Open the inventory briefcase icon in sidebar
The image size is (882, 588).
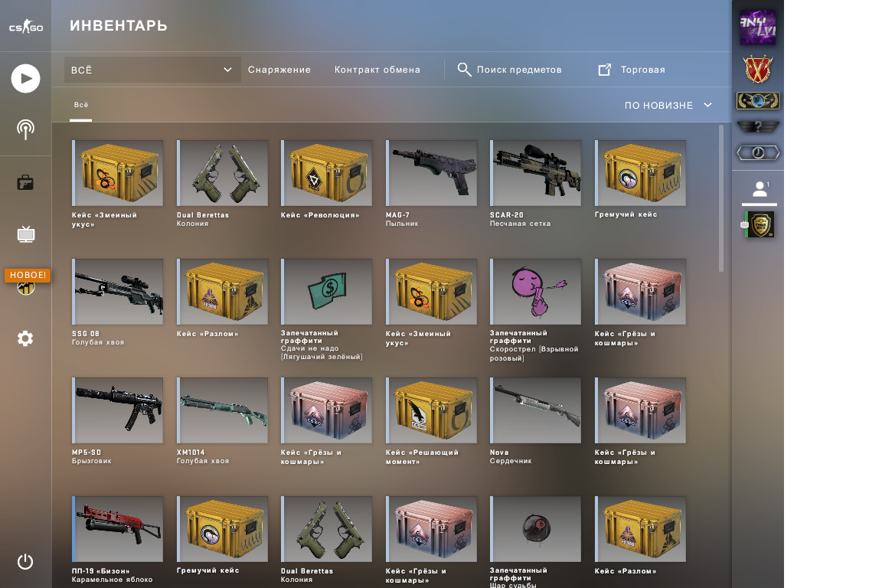(x=25, y=182)
